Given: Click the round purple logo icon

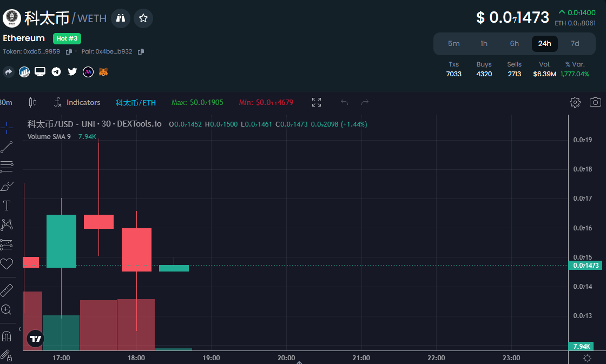Looking at the screenshot, I should (88, 72).
